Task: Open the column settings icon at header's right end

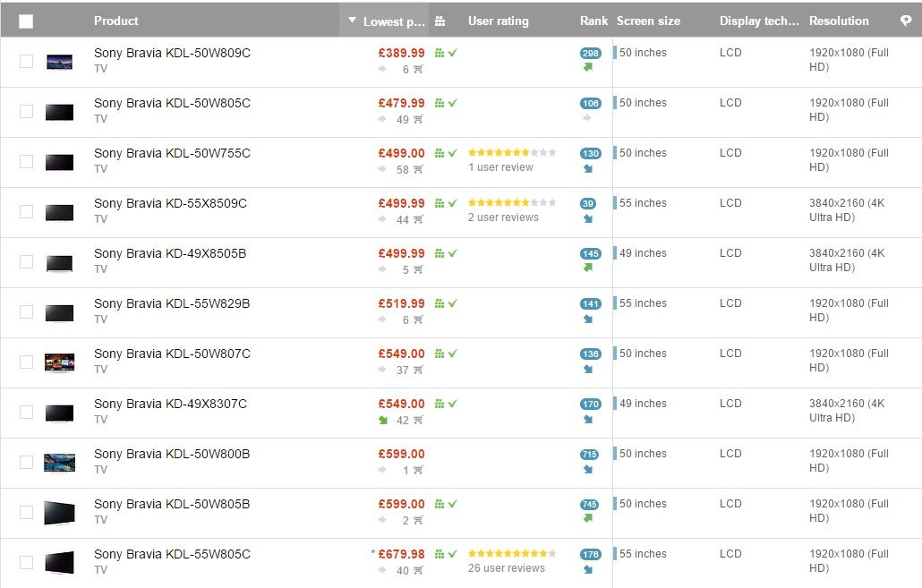Action: click(906, 21)
